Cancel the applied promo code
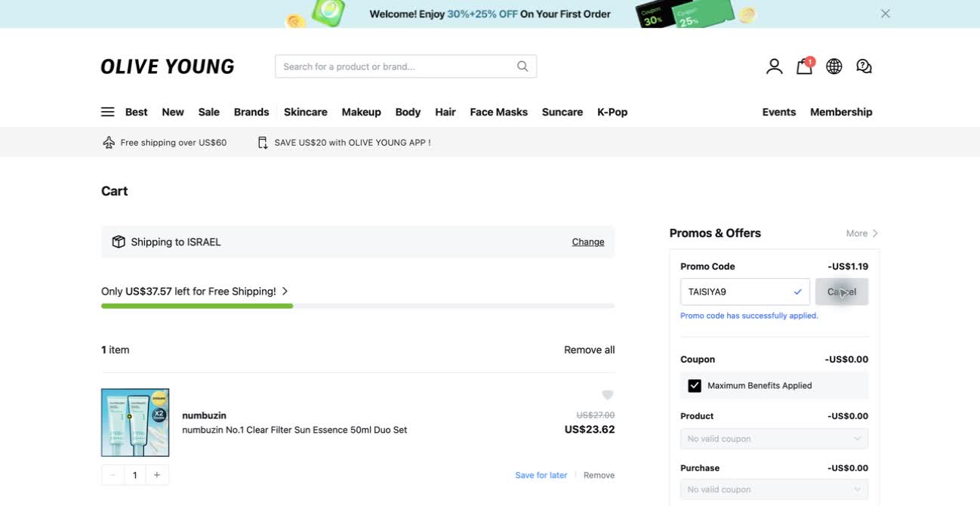980x506 pixels. pyautogui.click(x=842, y=292)
